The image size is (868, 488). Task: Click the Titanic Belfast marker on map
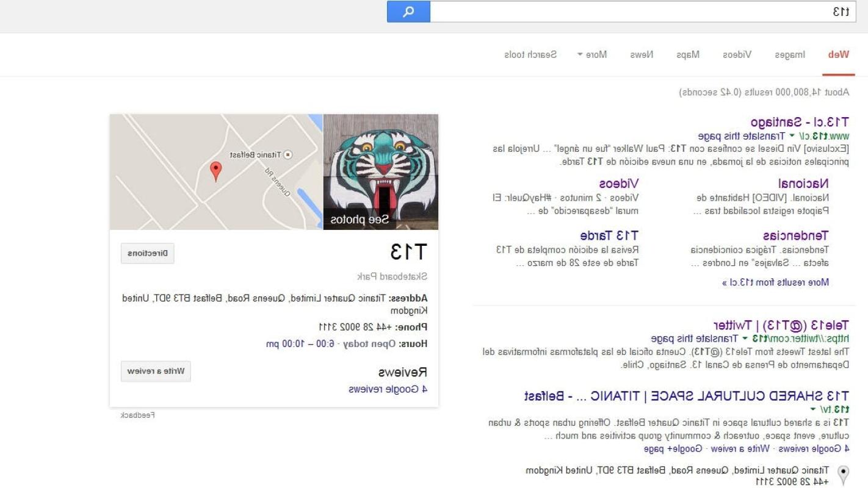(289, 155)
